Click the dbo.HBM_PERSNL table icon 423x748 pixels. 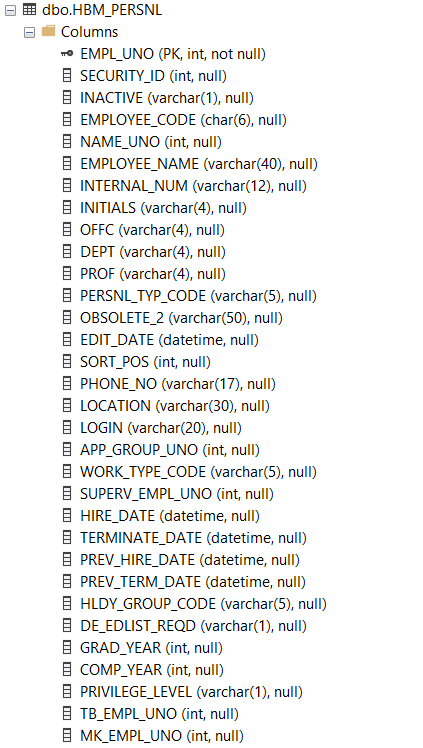tap(30, 10)
